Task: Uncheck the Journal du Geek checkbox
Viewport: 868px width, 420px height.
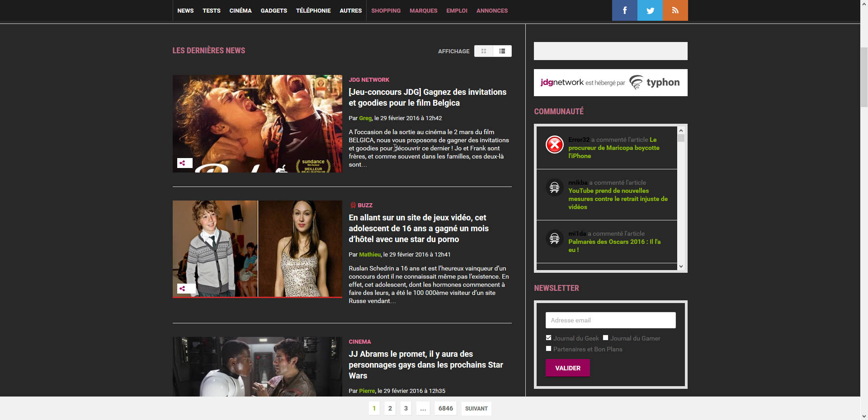Action: point(549,338)
